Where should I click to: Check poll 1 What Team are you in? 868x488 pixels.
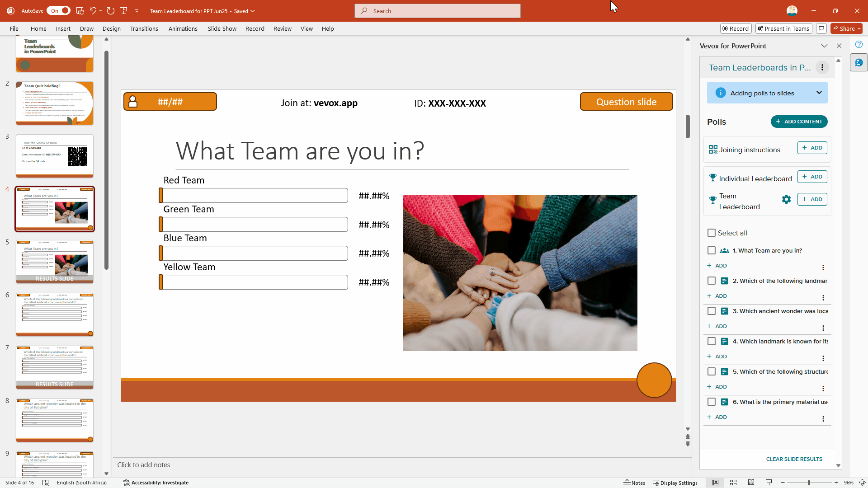click(x=712, y=250)
